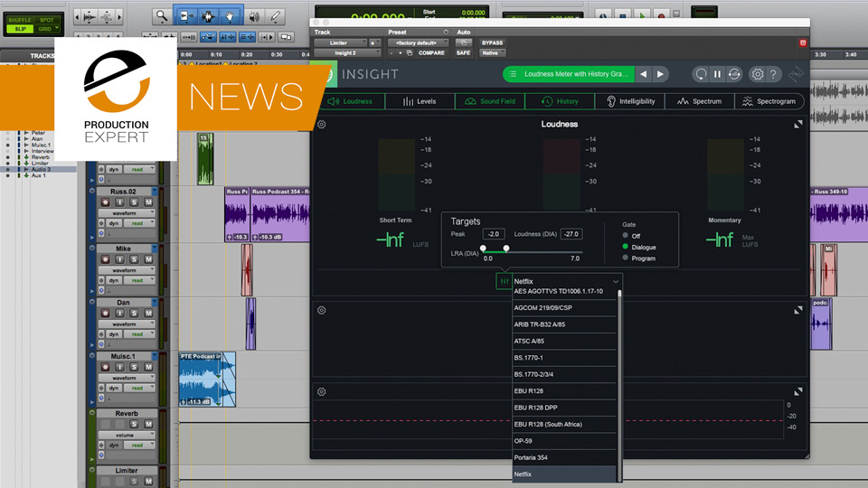Image resolution: width=868 pixels, height=488 pixels.
Task: Solo the Dan track
Action: pos(134,314)
